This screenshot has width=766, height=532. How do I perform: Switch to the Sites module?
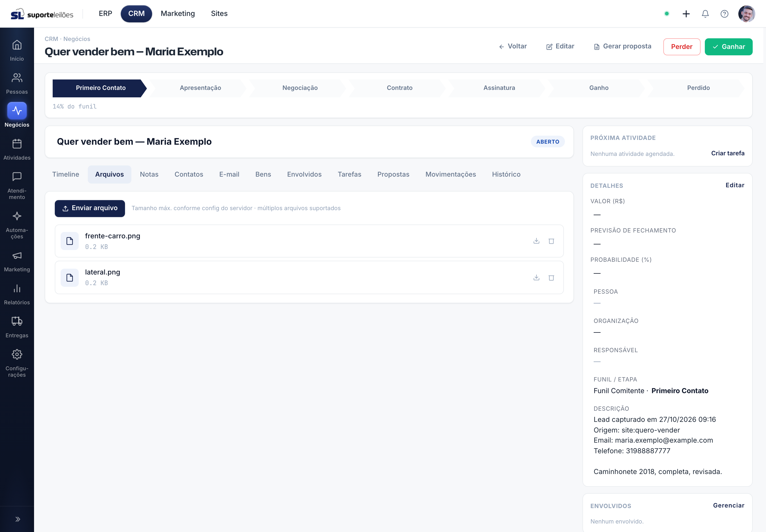(x=219, y=14)
